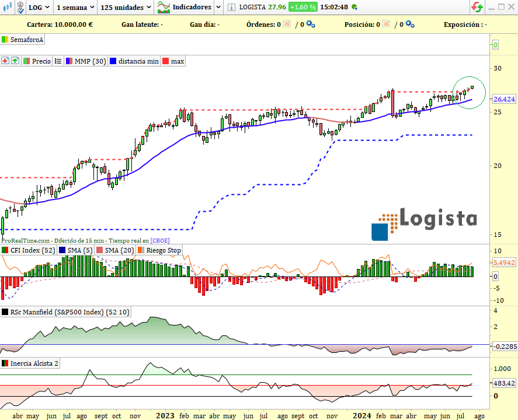Viewport: 518px width, 420px height.
Task: Click the green up-arrow panel icon
Action: point(15,61)
